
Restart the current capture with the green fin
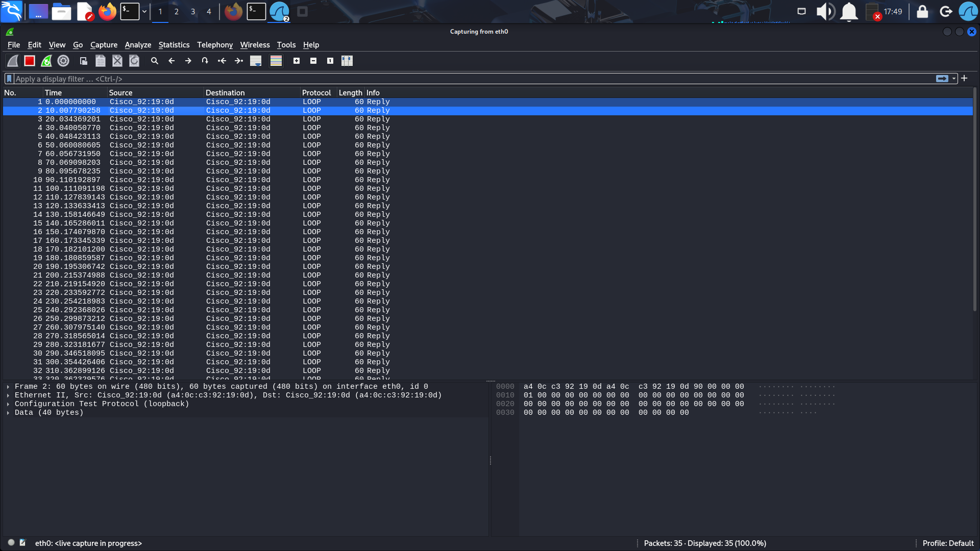coord(46,61)
